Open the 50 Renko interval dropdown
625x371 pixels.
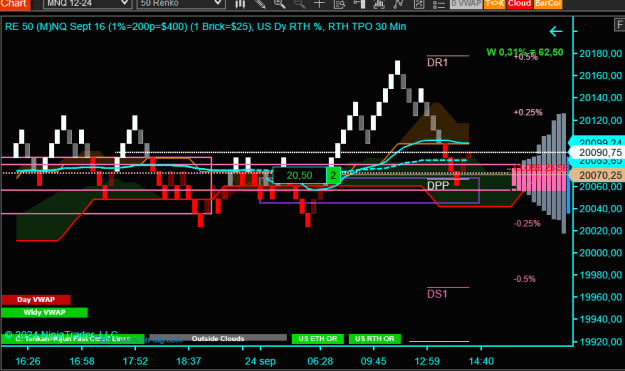181,4
